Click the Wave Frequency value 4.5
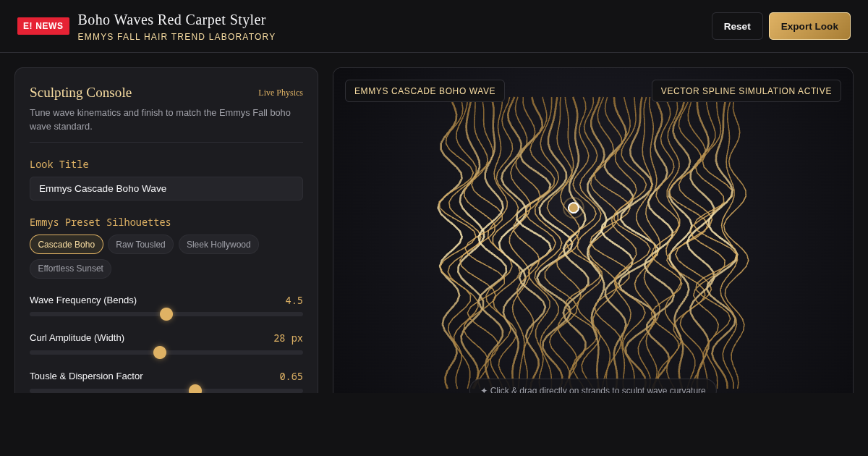 coord(294,300)
